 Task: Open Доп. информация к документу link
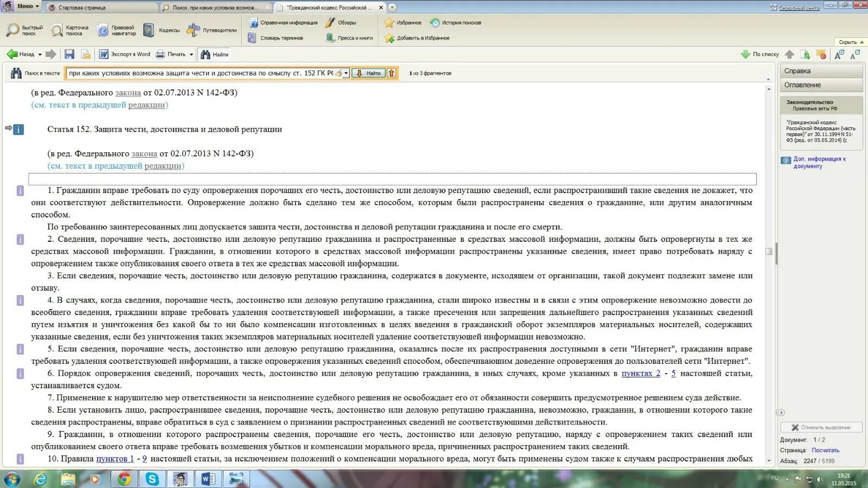tap(819, 163)
